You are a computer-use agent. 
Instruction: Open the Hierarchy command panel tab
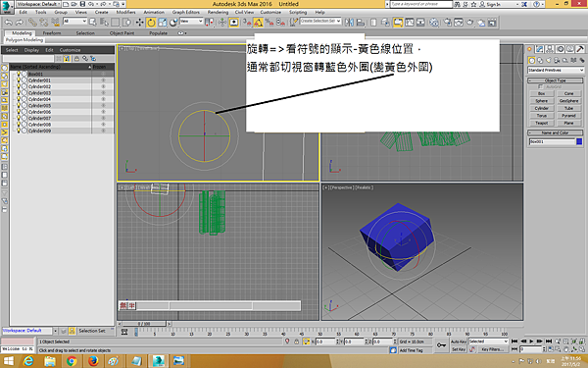click(x=550, y=49)
